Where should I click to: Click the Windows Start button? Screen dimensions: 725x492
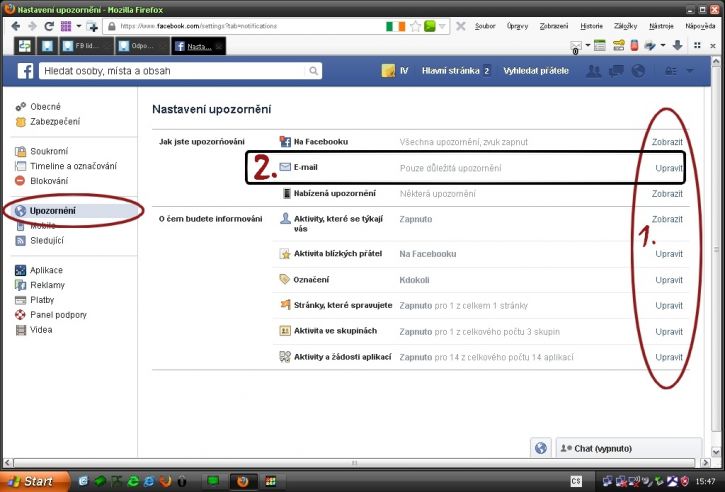(35, 481)
